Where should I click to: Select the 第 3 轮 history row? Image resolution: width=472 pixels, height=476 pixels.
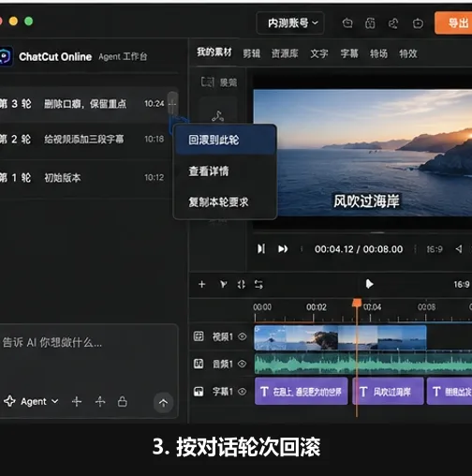click(x=88, y=104)
